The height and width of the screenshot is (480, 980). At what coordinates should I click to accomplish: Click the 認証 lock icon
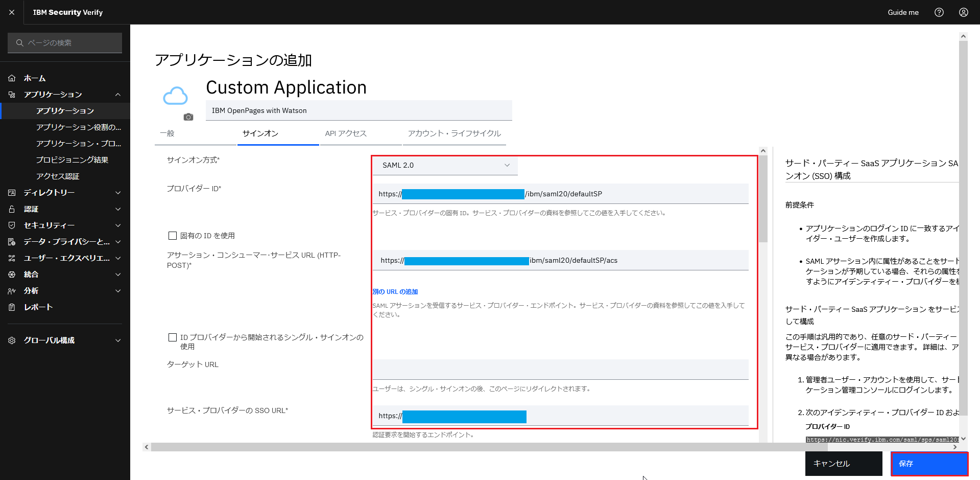[12, 209]
